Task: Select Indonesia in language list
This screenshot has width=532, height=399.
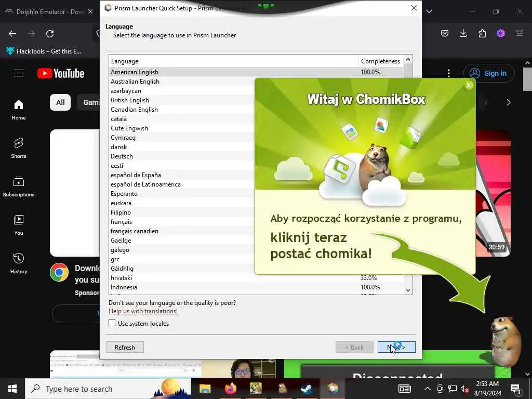Action: point(257,287)
